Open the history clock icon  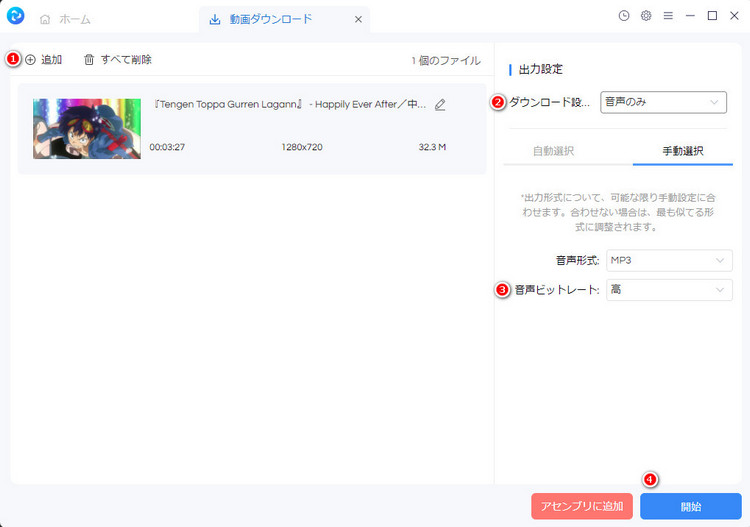click(x=624, y=16)
